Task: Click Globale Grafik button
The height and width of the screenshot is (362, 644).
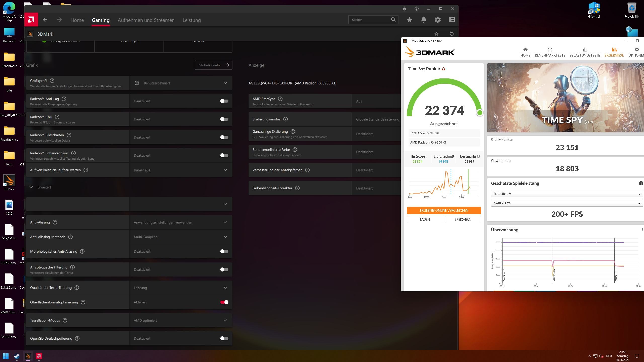Action: [213, 65]
